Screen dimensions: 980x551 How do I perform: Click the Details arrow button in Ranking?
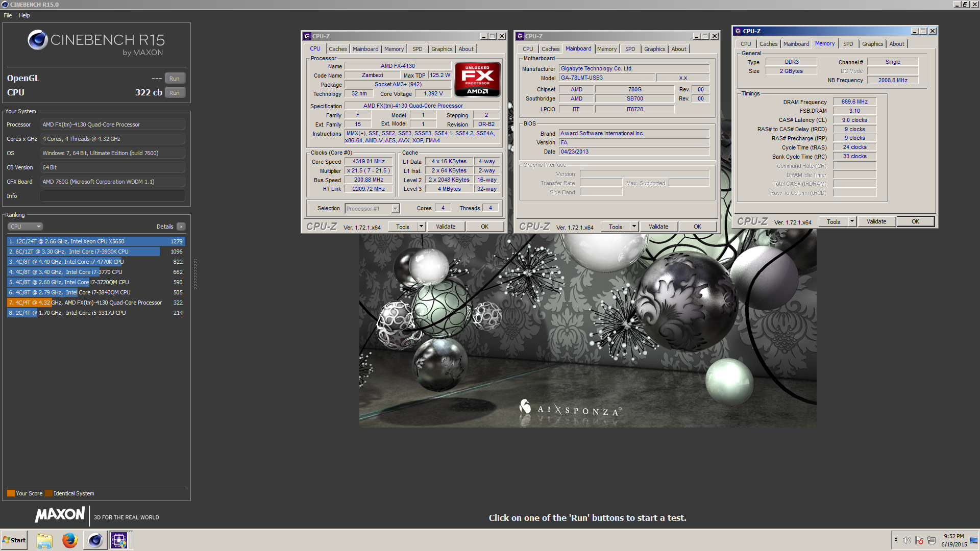point(181,227)
